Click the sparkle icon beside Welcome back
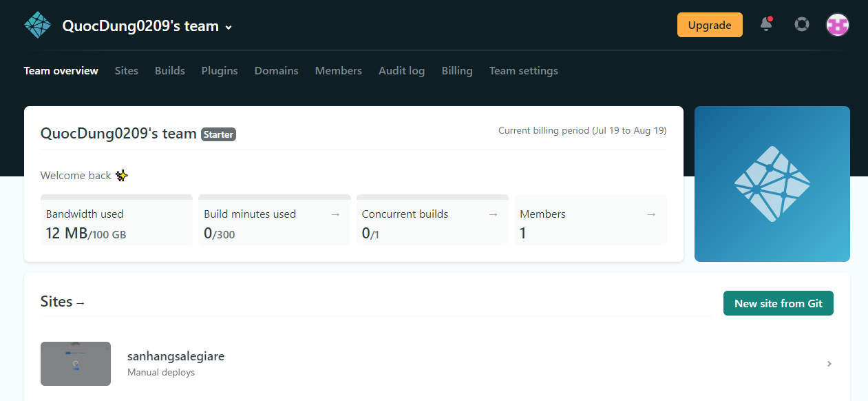Image resolution: width=868 pixels, height=401 pixels. (122, 176)
